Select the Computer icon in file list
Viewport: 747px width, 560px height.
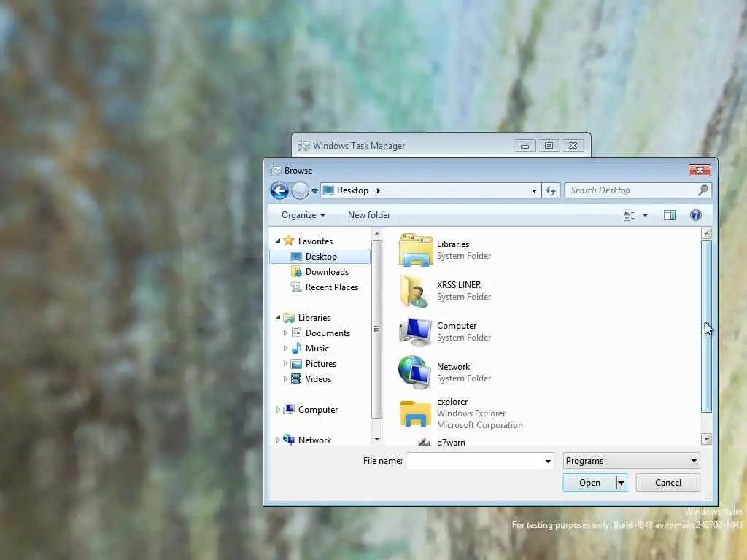tap(415, 332)
